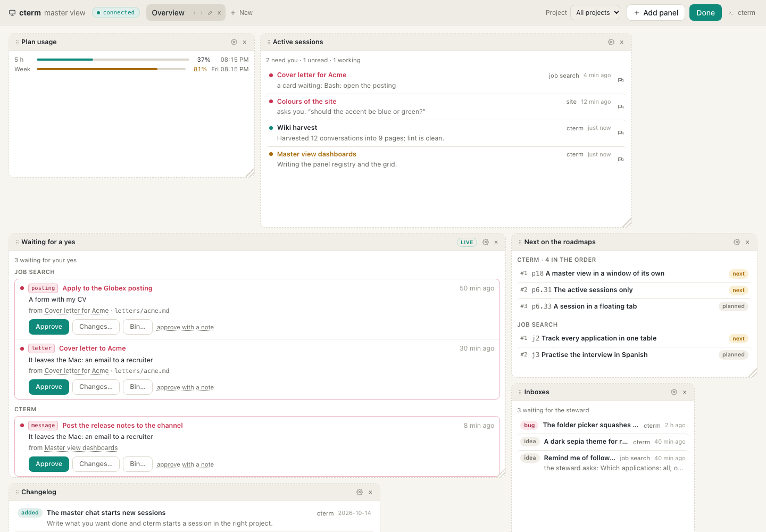Screen dimensions: 766x532
Task: Open Changes... on Apply to the Globex posting
Action: pos(96,327)
